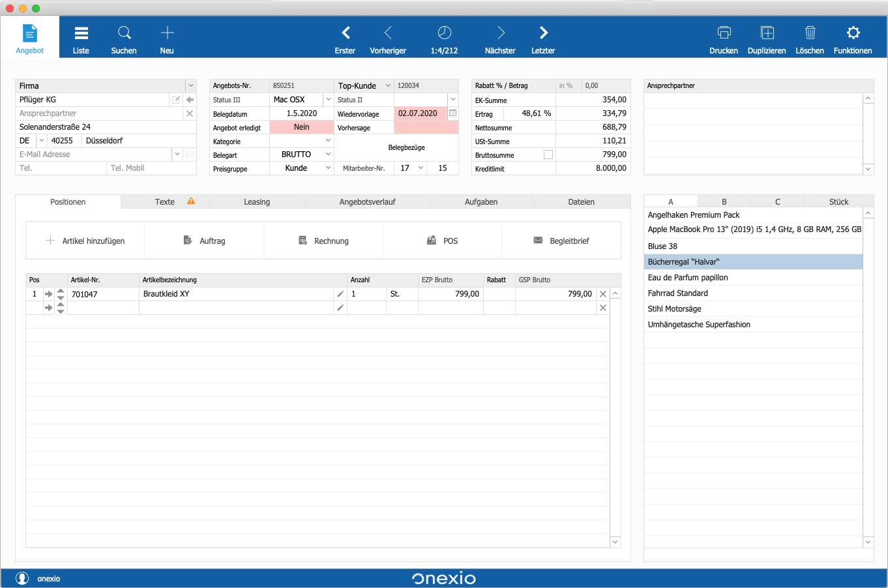Remove the Brautkleid XY position with its X
Viewport: 888px width, 588px height.
(603, 294)
